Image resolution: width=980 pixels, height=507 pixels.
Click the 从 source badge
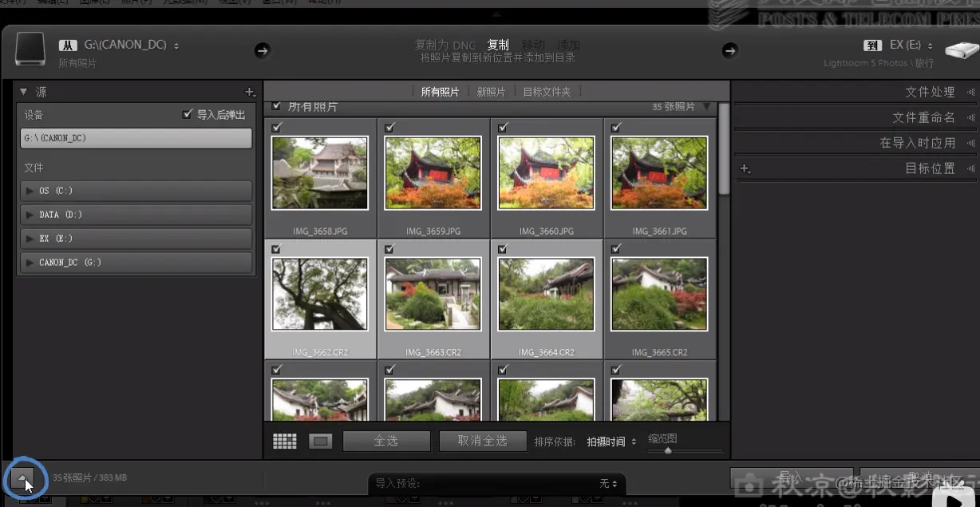(x=68, y=46)
